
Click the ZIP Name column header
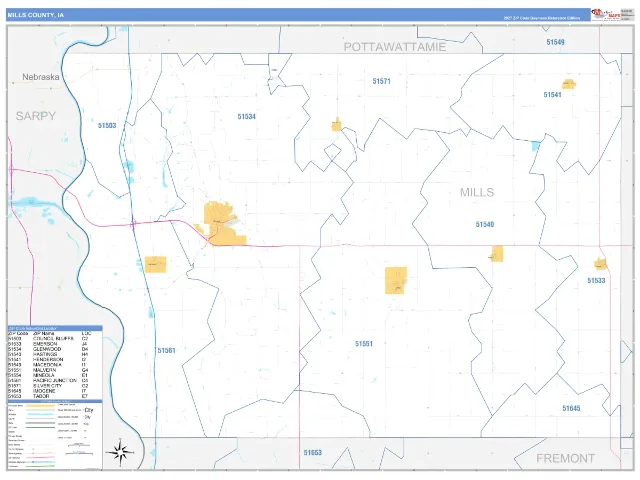click(43, 333)
